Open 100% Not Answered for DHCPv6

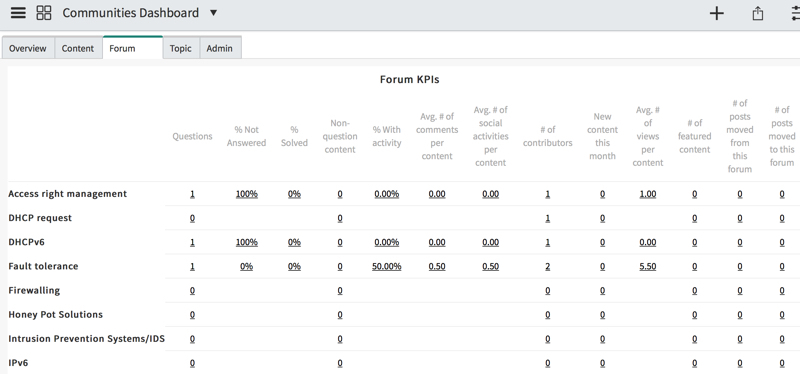point(246,242)
